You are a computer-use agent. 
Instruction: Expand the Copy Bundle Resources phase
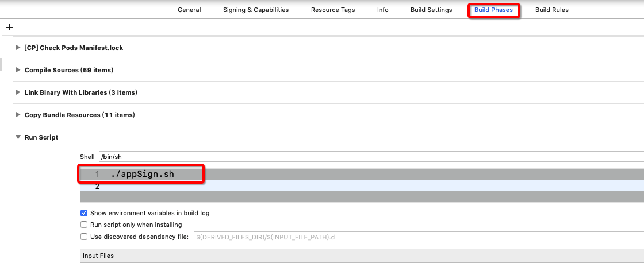point(18,115)
